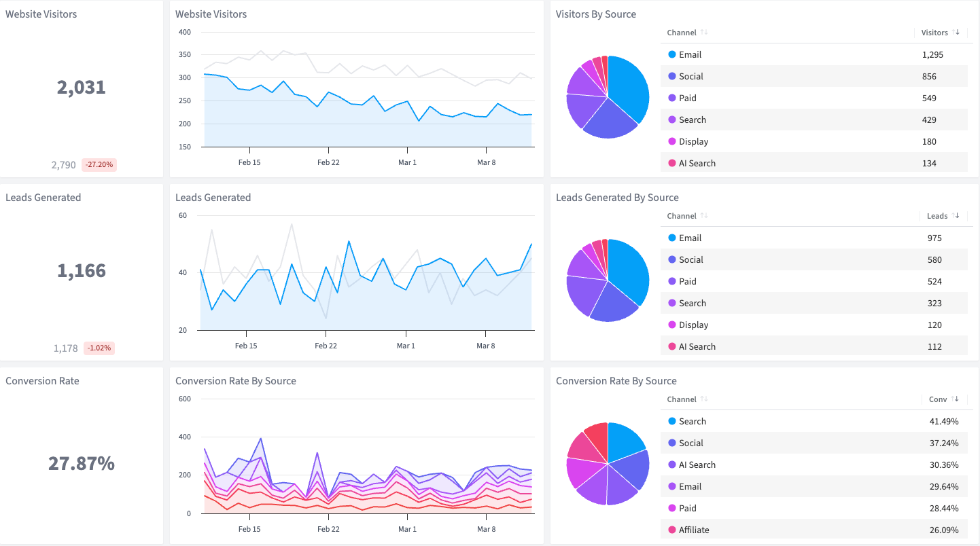The height and width of the screenshot is (546, 980).
Task: Click the dot beside Display with 180 visitors
Action: point(672,141)
